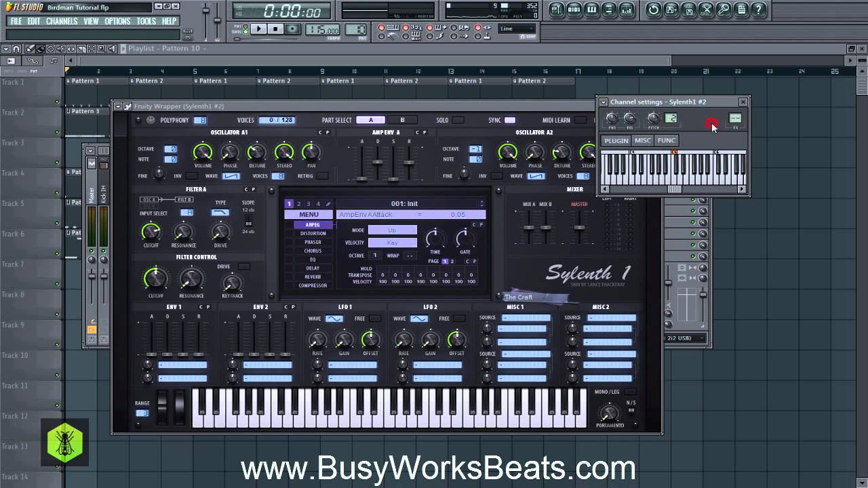Open the OPTIONS menu
The width and height of the screenshot is (868, 488).
pyautogui.click(x=117, y=21)
